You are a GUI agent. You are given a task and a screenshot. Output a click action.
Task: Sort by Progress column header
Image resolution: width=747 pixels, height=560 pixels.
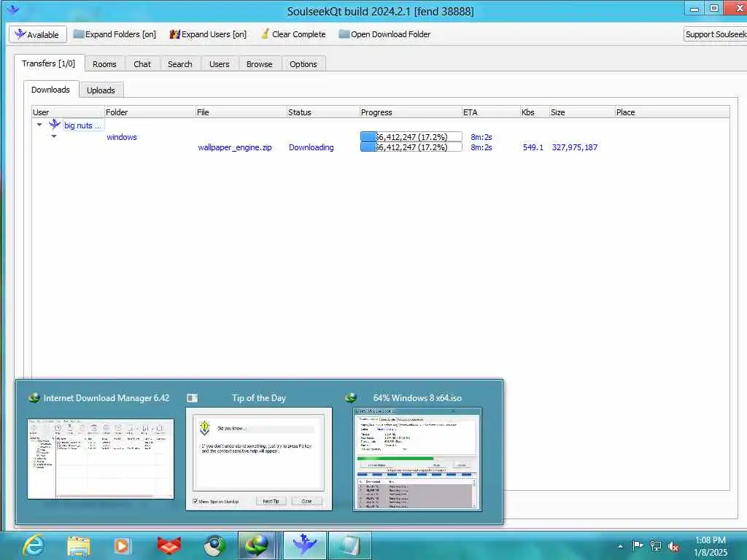click(411, 112)
